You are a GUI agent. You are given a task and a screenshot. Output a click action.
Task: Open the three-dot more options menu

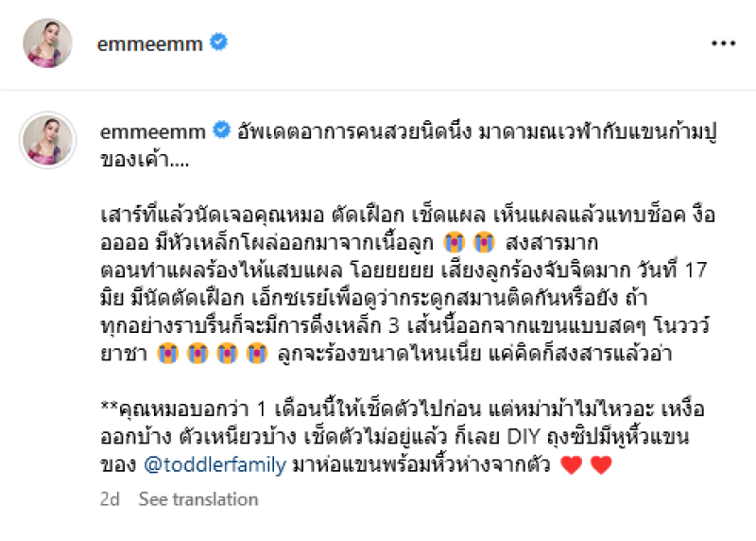723,44
